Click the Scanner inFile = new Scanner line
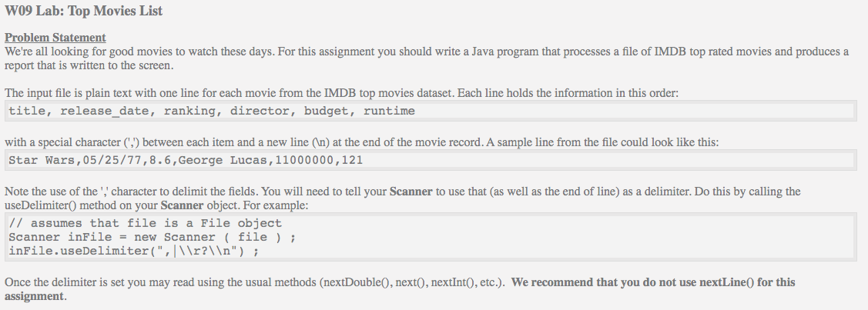868x310 pixels. pos(152,237)
